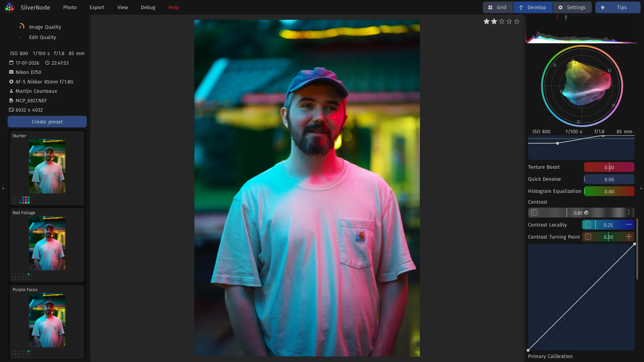The image size is (644, 362).
Task: Switch to Develop view
Action: tap(533, 7)
